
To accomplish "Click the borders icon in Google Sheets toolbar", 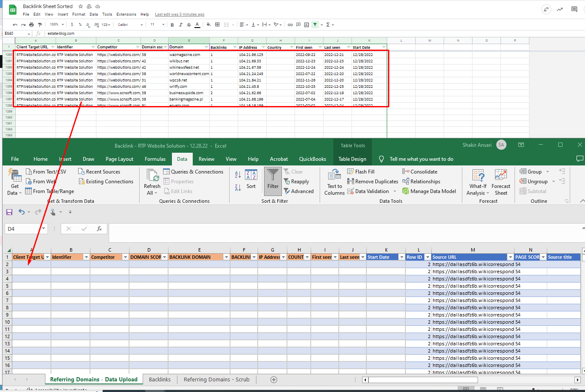I will 217,25.
